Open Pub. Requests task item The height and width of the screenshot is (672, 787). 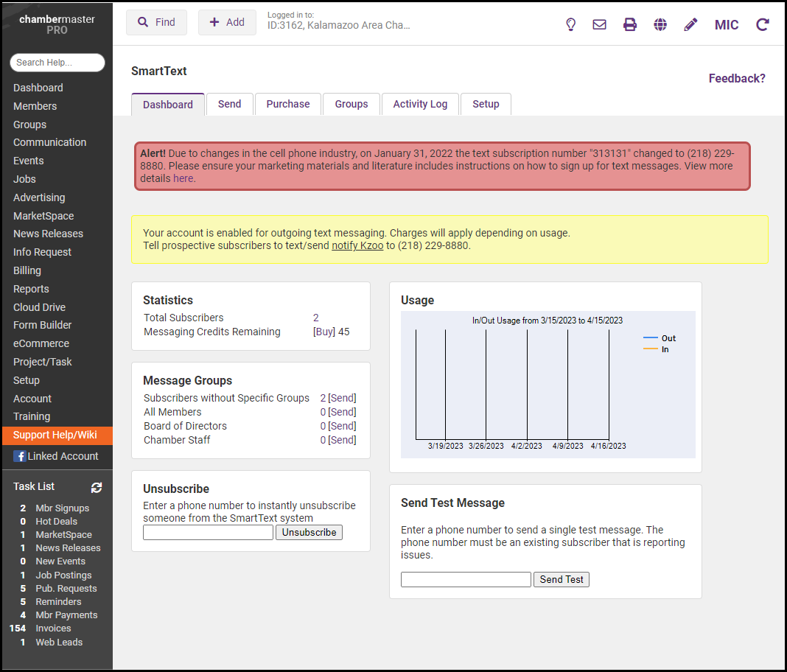coord(66,589)
